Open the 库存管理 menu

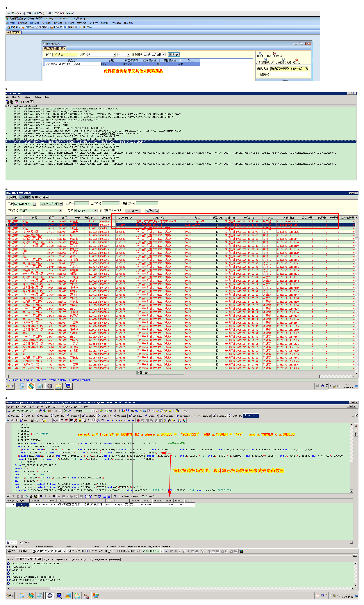tap(69, 23)
